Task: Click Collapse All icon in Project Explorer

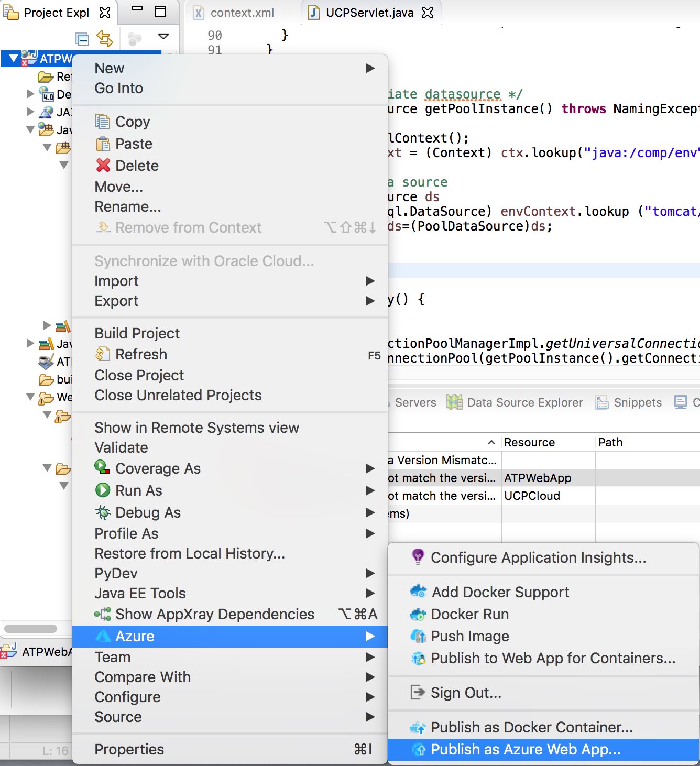Action: click(x=82, y=39)
